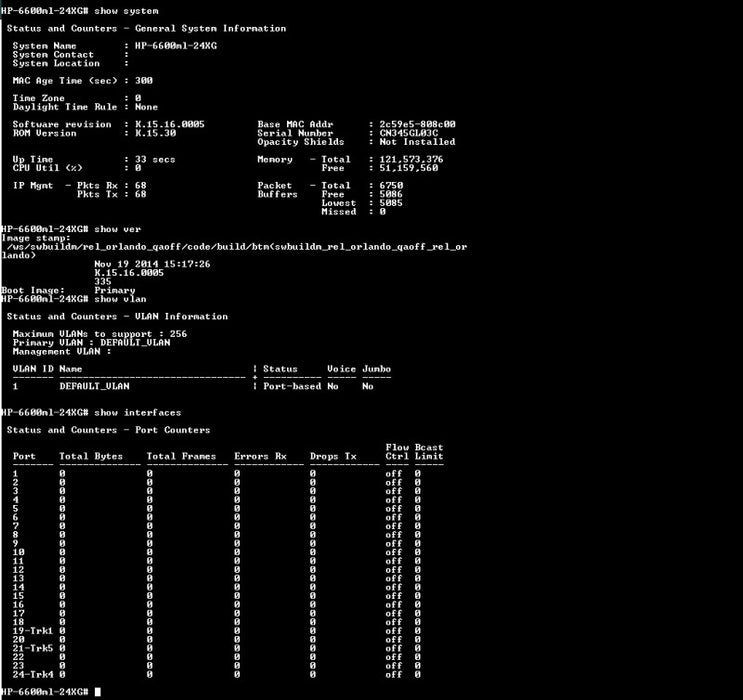Click the 'show interfaces' command text
This screenshot has height=700, width=743.
point(137,412)
